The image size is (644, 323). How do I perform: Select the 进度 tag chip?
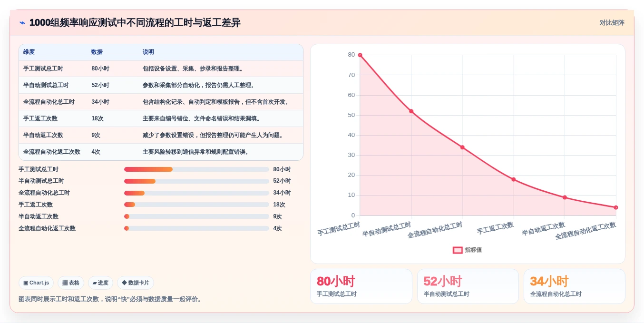coord(100,283)
